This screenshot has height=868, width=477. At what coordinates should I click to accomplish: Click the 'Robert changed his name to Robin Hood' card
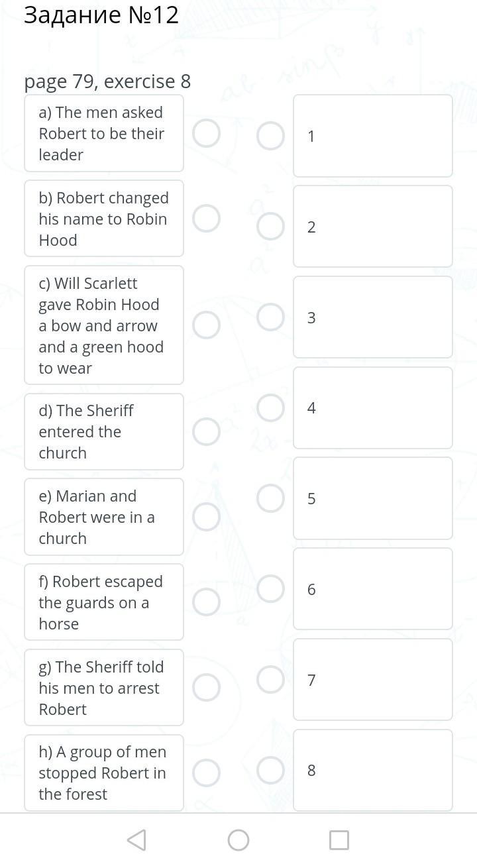point(103,219)
